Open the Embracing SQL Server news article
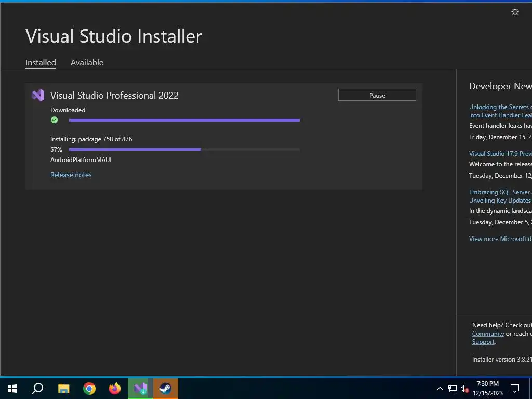 [x=500, y=196]
